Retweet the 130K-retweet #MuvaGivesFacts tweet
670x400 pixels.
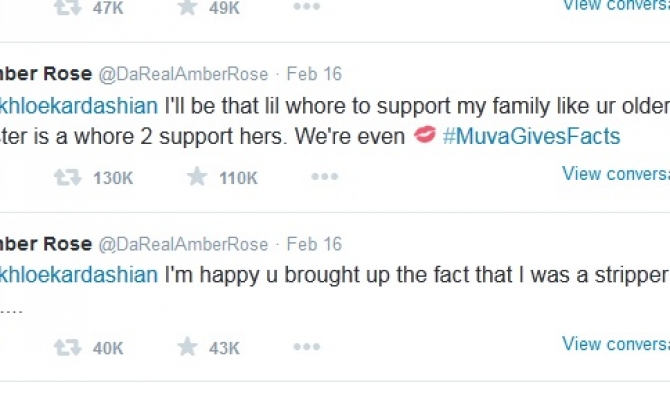(67, 177)
